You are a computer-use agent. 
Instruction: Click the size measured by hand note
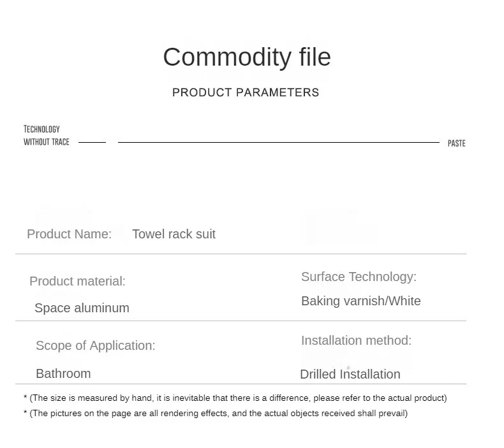[x=235, y=398]
